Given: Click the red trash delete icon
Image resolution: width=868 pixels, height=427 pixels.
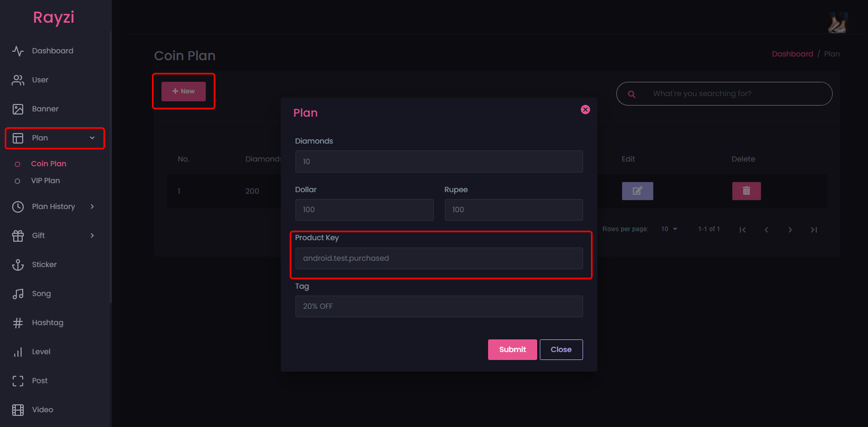Looking at the screenshot, I should pos(746,191).
